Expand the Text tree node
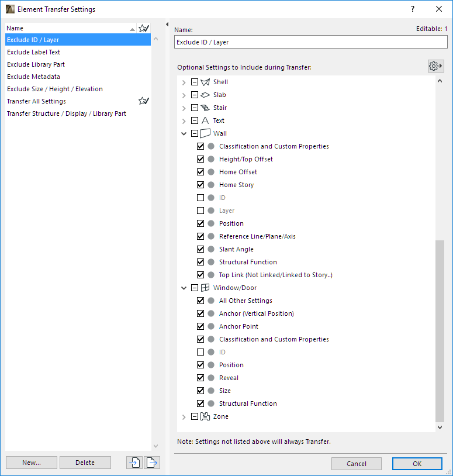 tap(184, 121)
